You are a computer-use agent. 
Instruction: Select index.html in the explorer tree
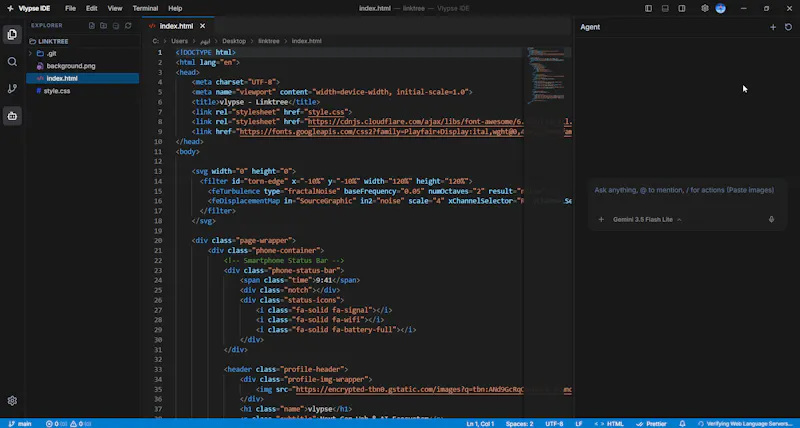83,79
